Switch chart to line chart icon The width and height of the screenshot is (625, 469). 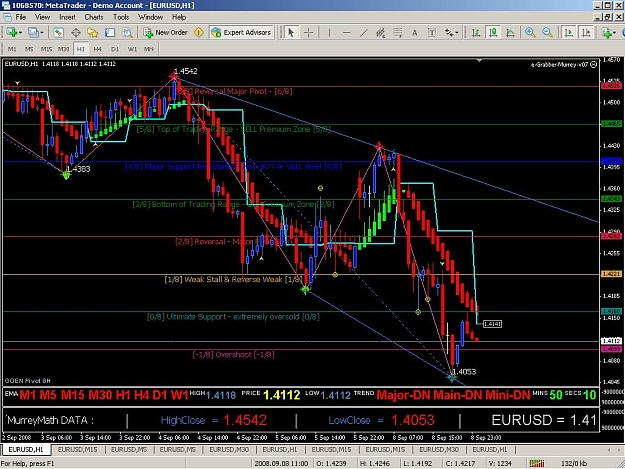click(x=510, y=32)
